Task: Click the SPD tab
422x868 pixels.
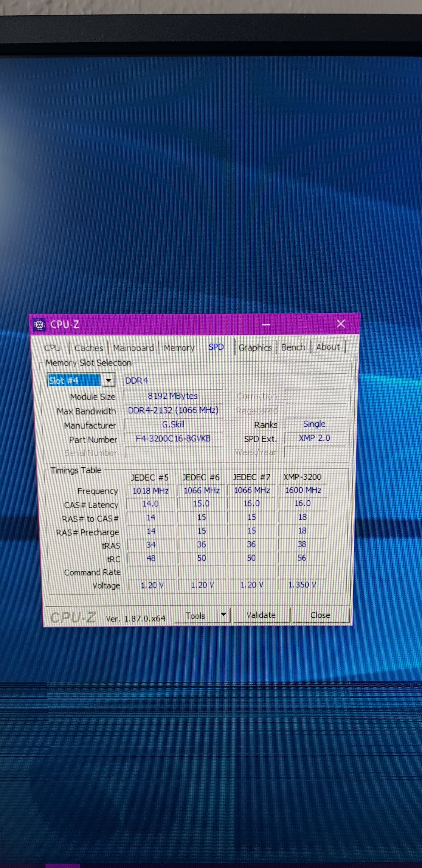Action: click(x=216, y=347)
